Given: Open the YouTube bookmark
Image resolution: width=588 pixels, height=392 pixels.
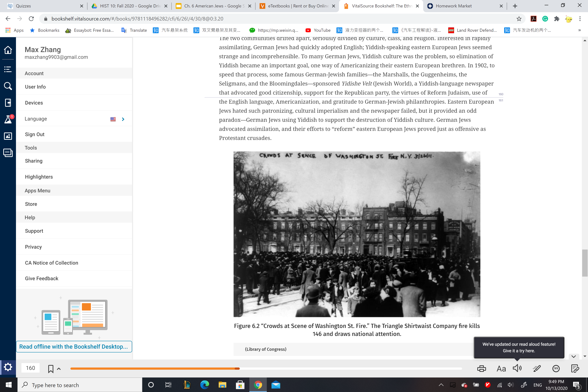Looking at the screenshot, I should [x=318, y=30].
